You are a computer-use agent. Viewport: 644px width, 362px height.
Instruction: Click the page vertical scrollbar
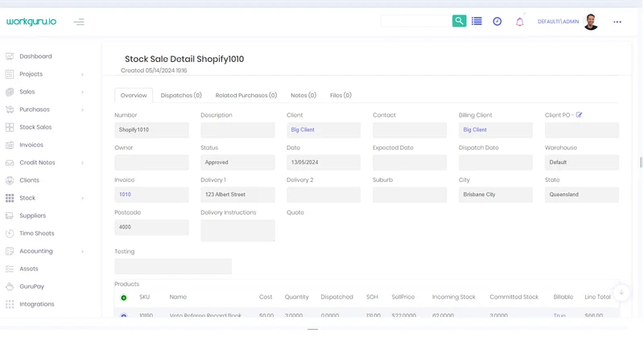pos(641,162)
